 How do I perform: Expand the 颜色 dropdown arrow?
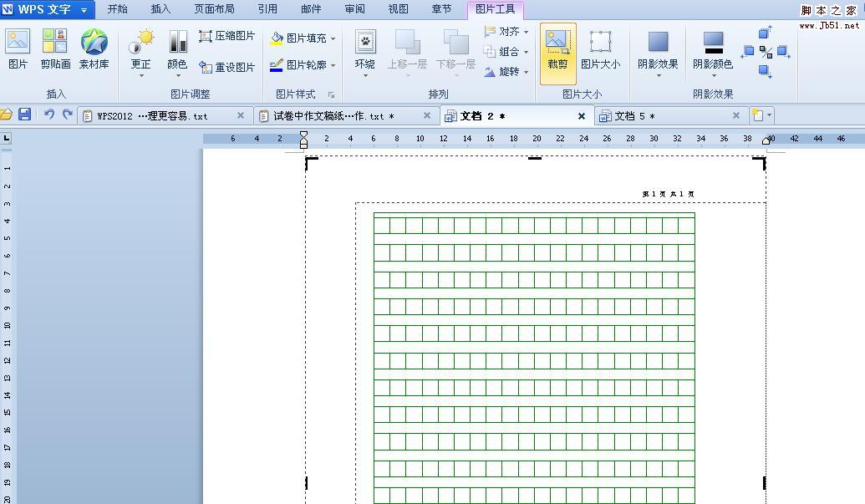point(178,75)
